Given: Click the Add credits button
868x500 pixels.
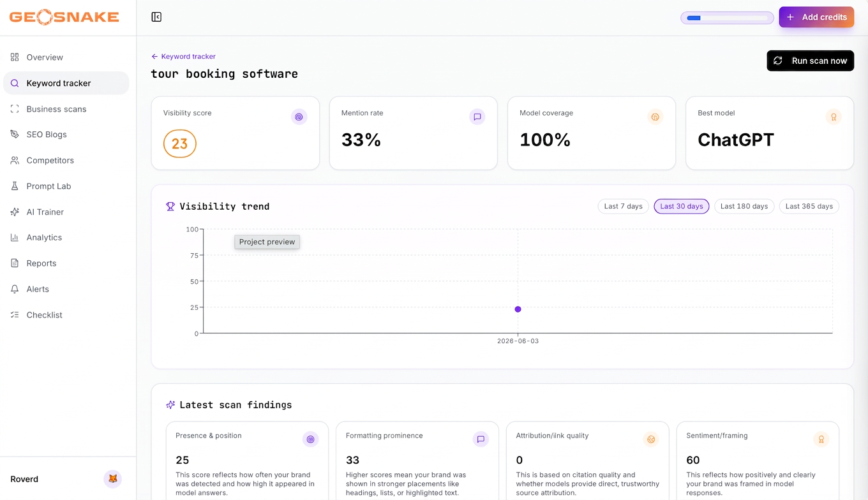Looking at the screenshot, I should (x=816, y=17).
